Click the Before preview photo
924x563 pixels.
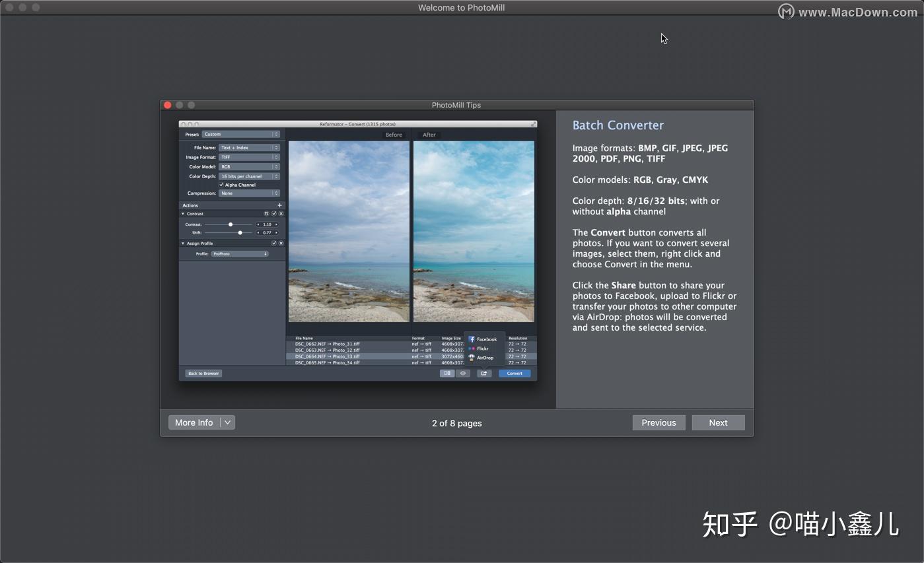(349, 231)
